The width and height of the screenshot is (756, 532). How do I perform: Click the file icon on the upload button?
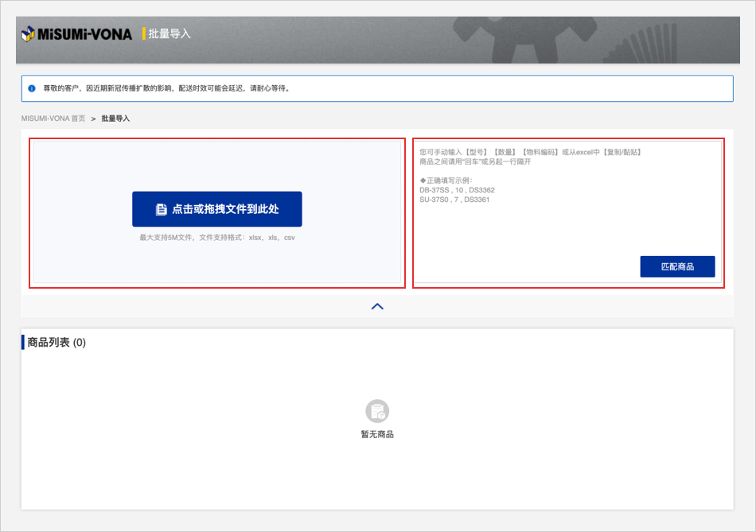tap(161, 209)
